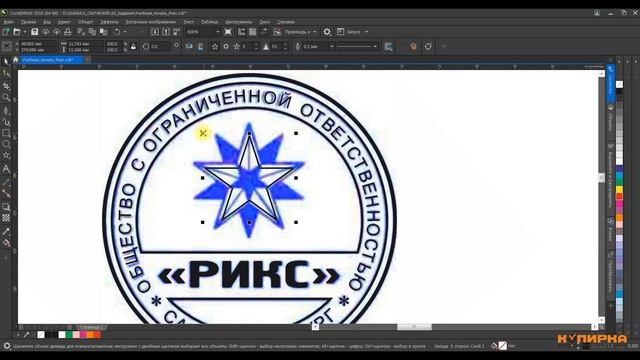Click the yellow swatch in right palette

click(619, 190)
